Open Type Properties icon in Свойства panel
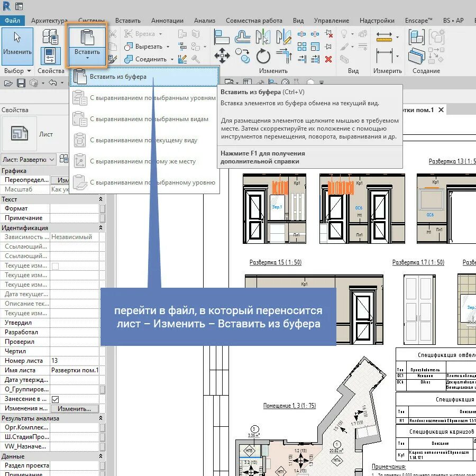The width and height of the screenshot is (476, 476). click(50, 36)
